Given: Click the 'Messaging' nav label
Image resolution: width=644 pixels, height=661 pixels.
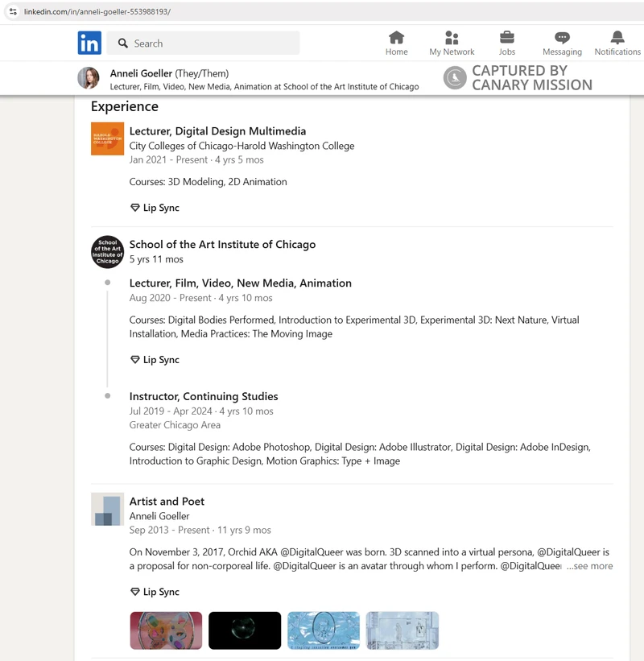Looking at the screenshot, I should 562,52.
